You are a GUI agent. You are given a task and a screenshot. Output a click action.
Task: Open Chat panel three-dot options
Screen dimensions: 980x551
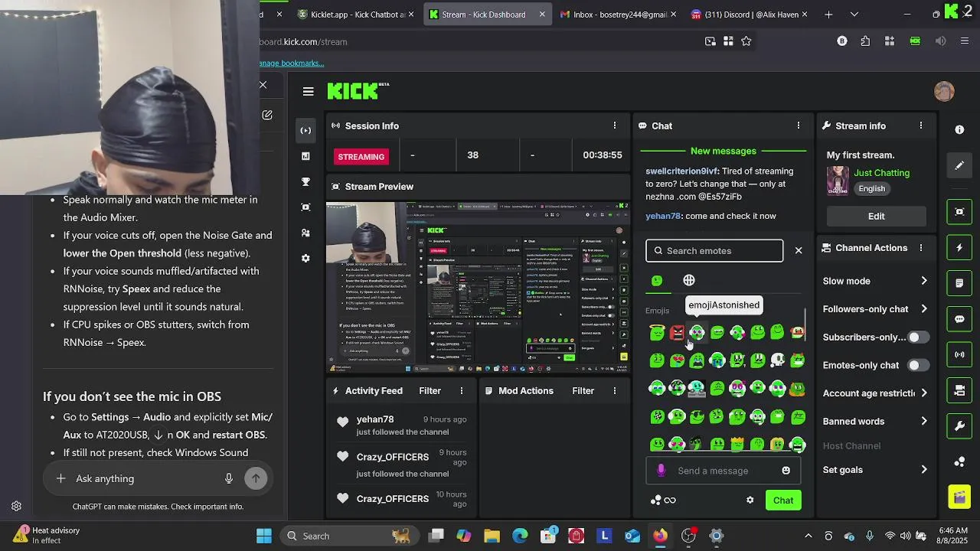[x=798, y=126]
